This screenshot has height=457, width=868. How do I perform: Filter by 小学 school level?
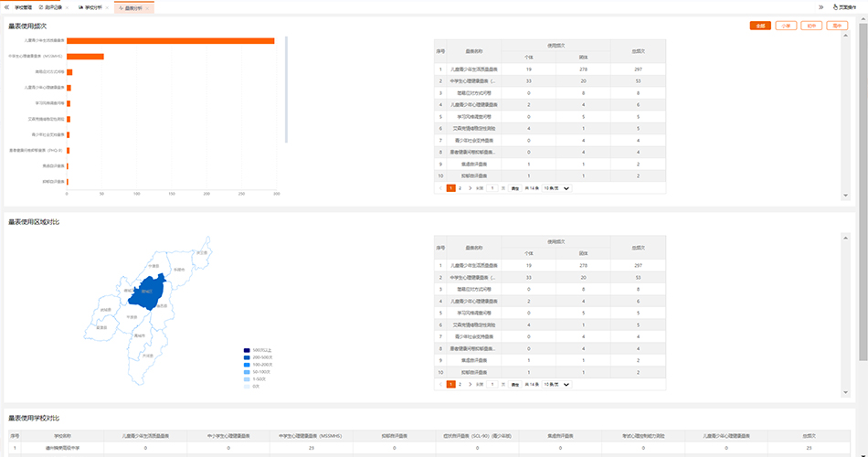[x=786, y=26]
